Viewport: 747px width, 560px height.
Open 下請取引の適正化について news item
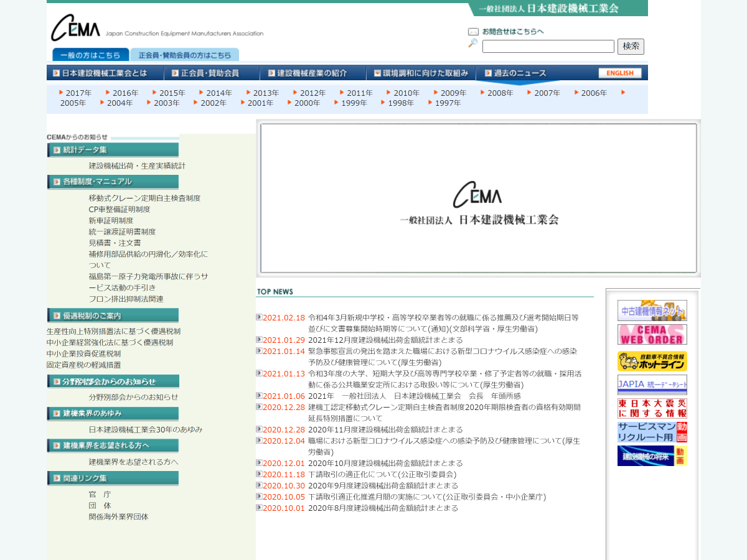point(382,474)
